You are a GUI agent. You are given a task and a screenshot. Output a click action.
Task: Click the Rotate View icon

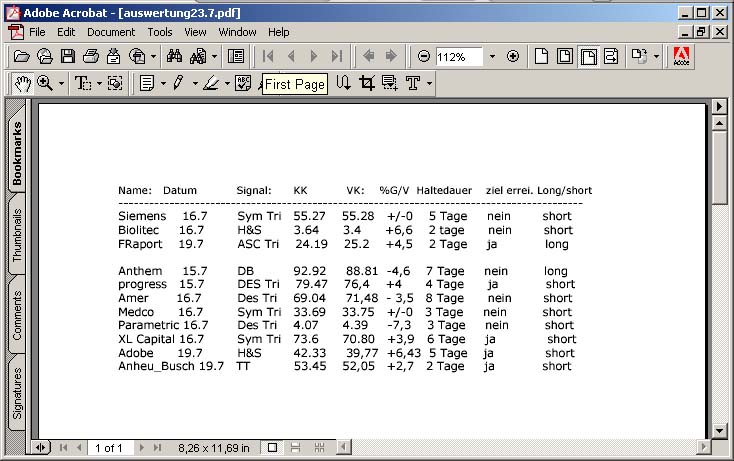pyautogui.click(x=639, y=57)
